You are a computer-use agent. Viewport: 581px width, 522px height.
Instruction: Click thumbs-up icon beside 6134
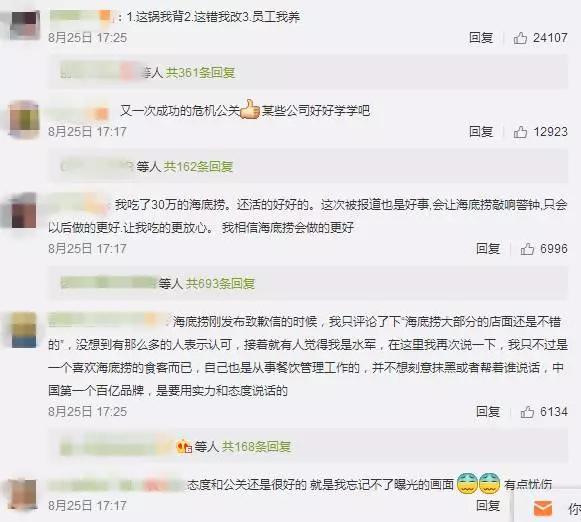[527, 412]
